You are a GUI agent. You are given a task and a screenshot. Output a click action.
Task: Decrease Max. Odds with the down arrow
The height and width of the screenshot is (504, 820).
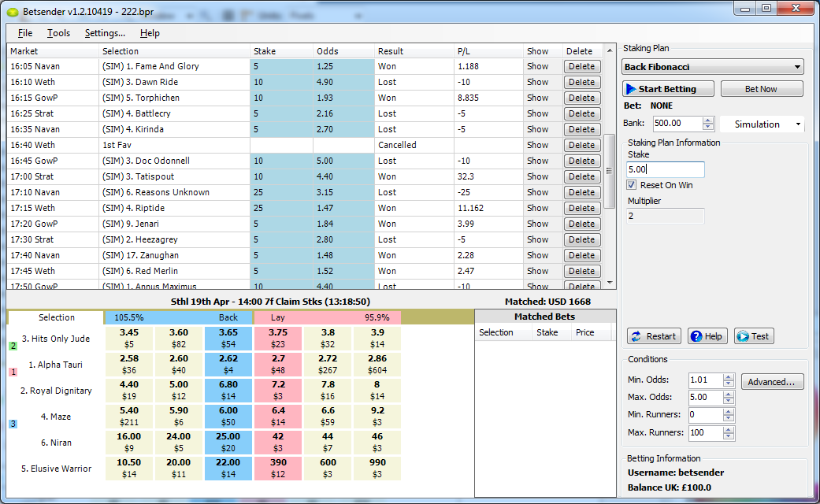729,401
